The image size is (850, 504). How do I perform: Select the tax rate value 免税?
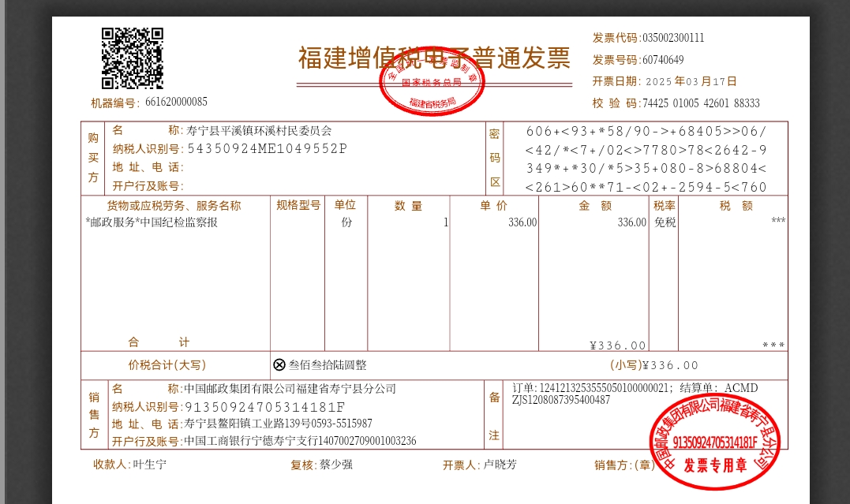pyautogui.click(x=665, y=222)
